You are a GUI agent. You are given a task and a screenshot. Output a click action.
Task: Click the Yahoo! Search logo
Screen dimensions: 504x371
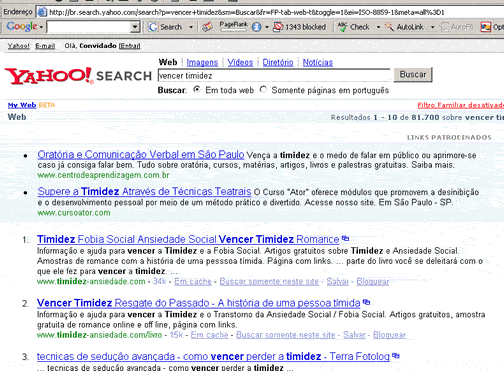[78, 76]
